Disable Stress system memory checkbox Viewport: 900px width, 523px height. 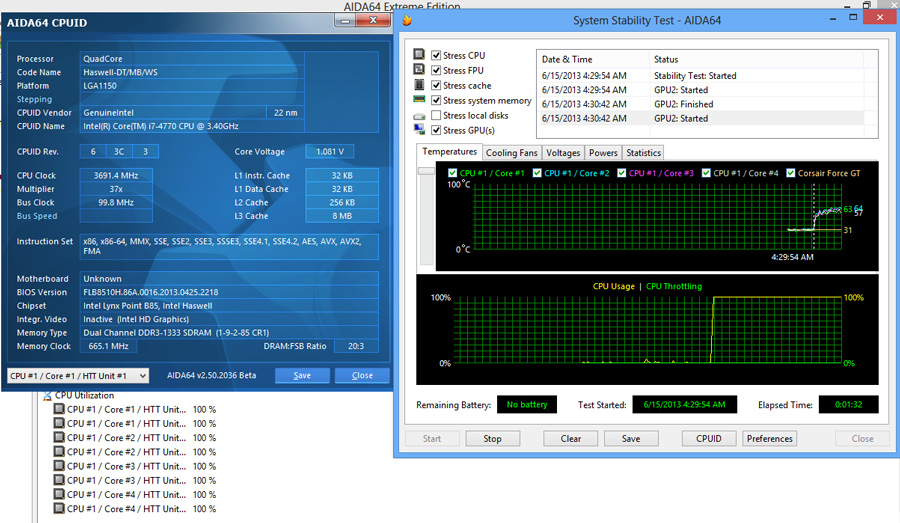click(x=436, y=100)
